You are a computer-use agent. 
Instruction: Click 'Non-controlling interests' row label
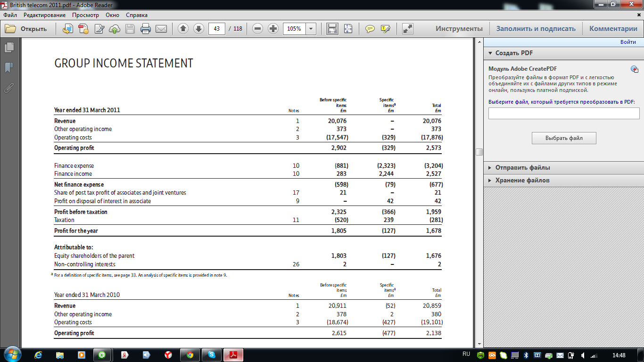pos(85,264)
